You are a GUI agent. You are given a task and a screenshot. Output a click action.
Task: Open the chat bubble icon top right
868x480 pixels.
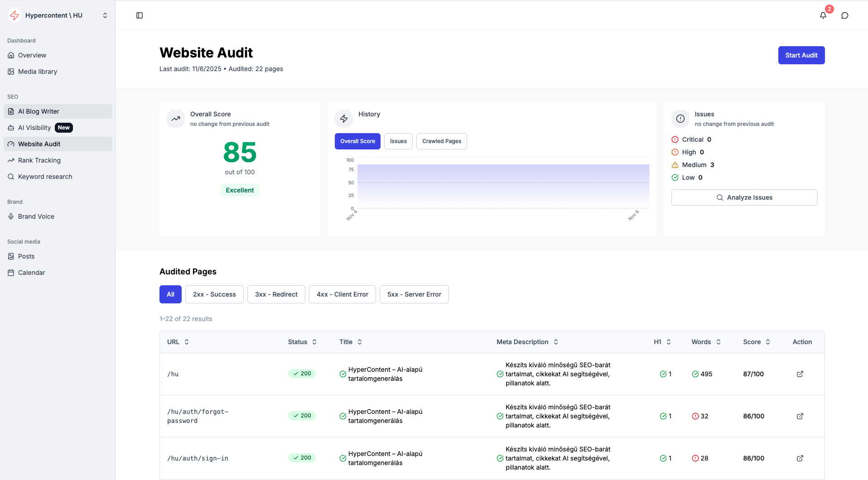click(x=844, y=15)
